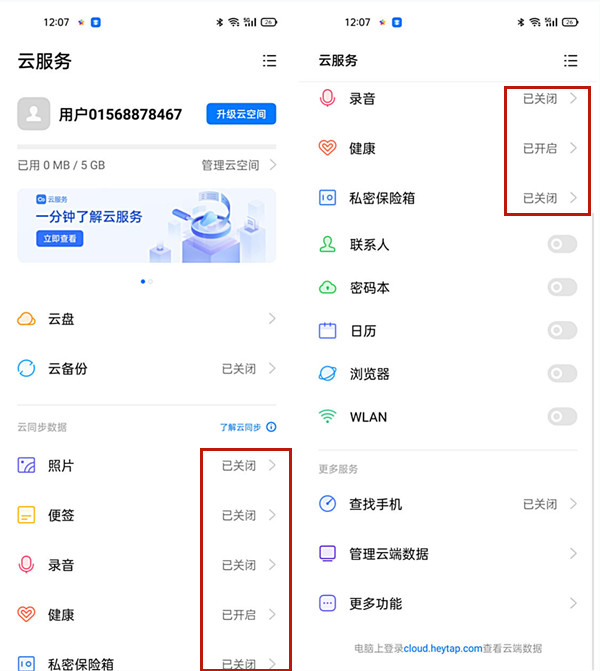Tap the cloud storage usage bar
Image resolution: width=600 pixels, height=671 pixels.
pos(147,147)
